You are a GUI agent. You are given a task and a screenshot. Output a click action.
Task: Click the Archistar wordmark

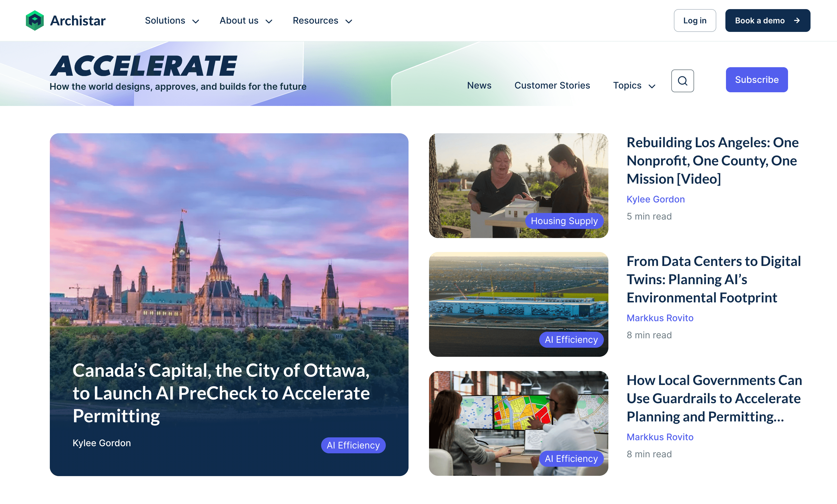click(x=78, y=21)
